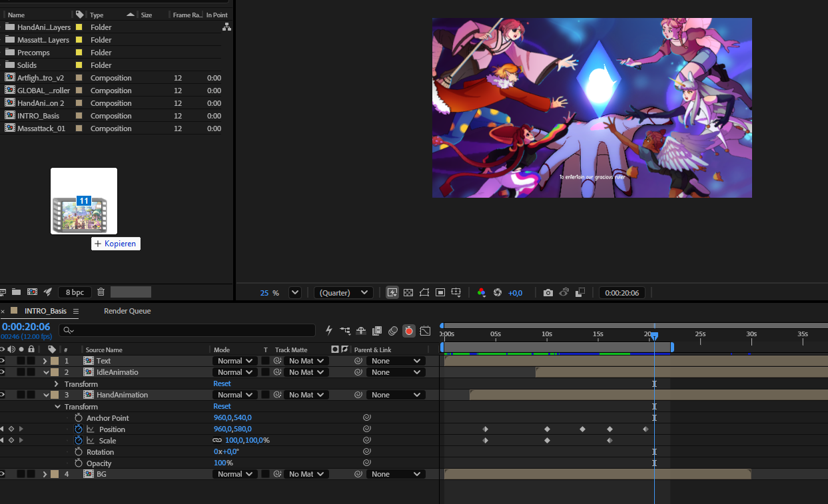Image resolution: width=828 pixels, height=504 pixels.
Task: Open Parent dropdown for BG layer
Action: 395,474
